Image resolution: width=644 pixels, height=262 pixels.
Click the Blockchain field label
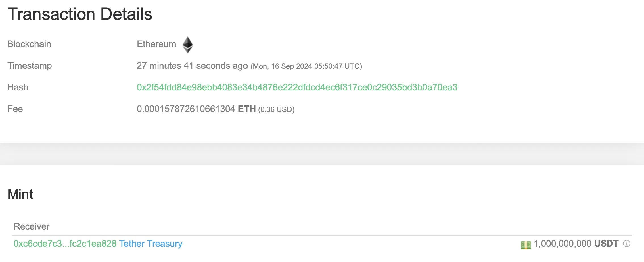(x=29, y=44)
